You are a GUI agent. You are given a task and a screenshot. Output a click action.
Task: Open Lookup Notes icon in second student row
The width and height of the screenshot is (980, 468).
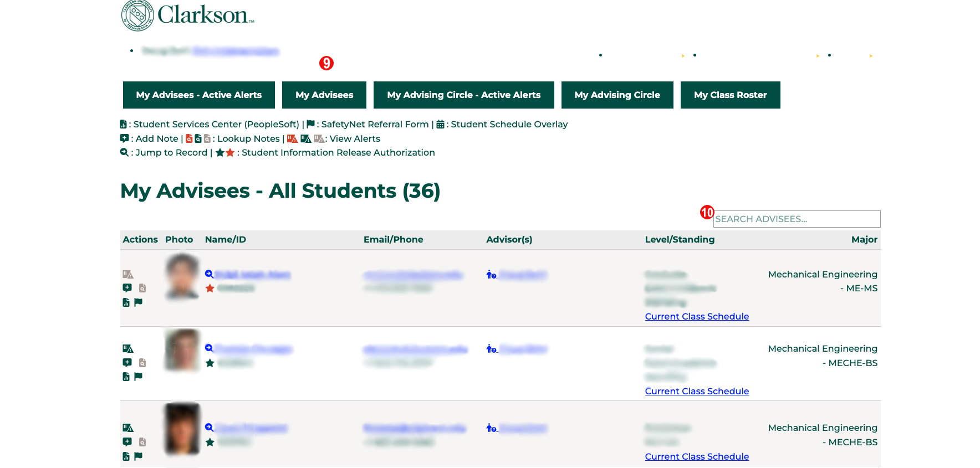[x=142, y=363]
